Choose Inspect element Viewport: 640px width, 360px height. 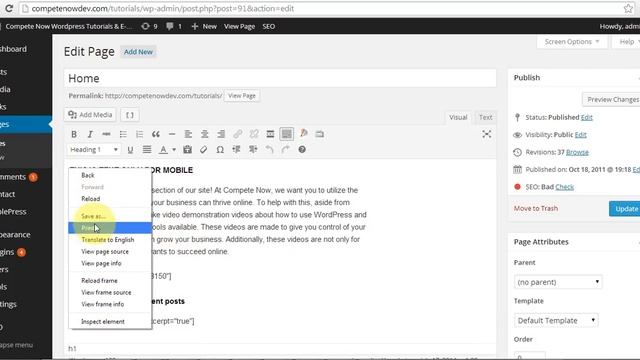point(110,322)
